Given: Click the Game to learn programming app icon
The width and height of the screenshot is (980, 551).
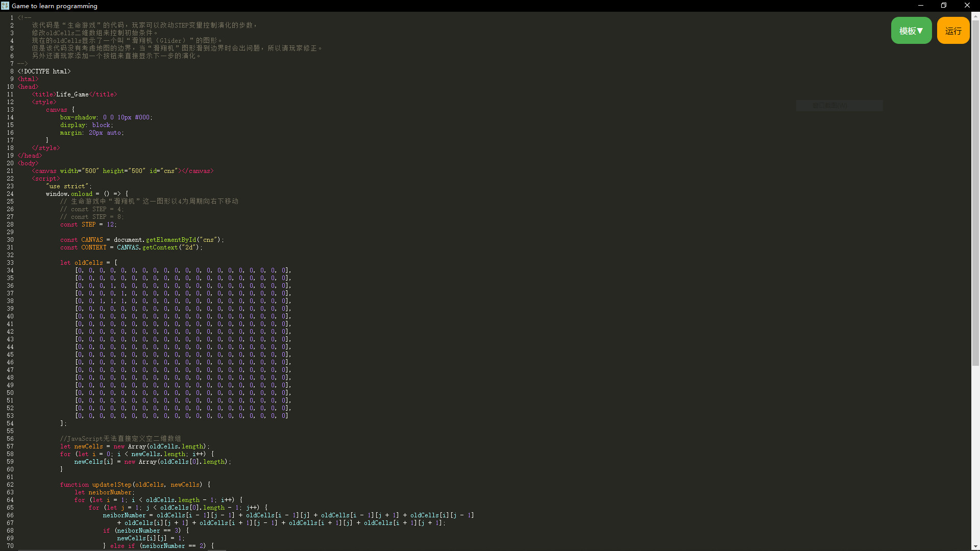Looking at the screenshot, I should (x=5, y=6).
